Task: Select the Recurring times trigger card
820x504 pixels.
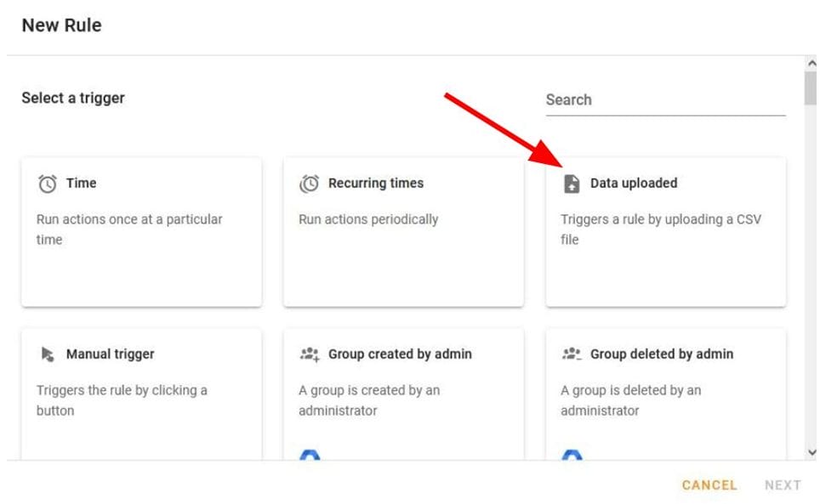Action: (x=403, y=229)
